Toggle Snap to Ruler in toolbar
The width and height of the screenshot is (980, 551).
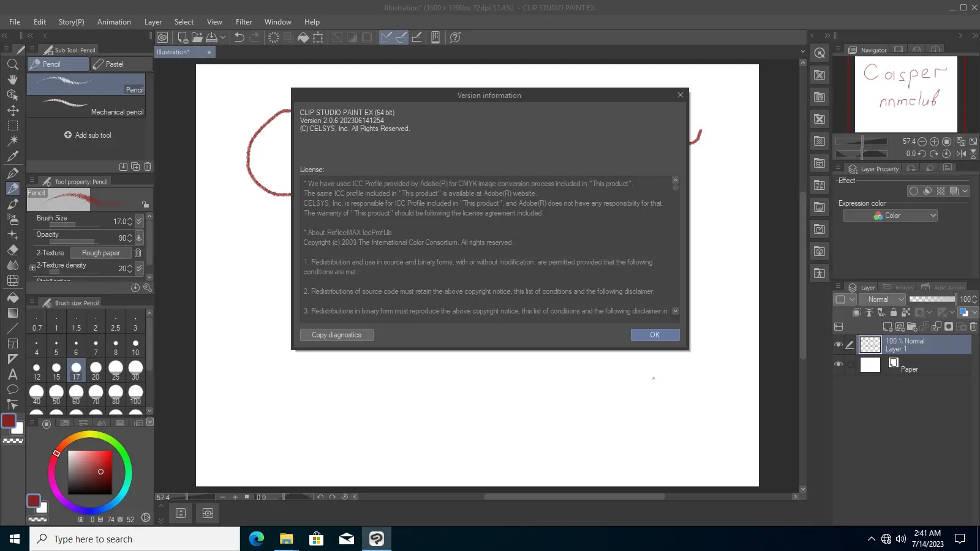point(386,37)
